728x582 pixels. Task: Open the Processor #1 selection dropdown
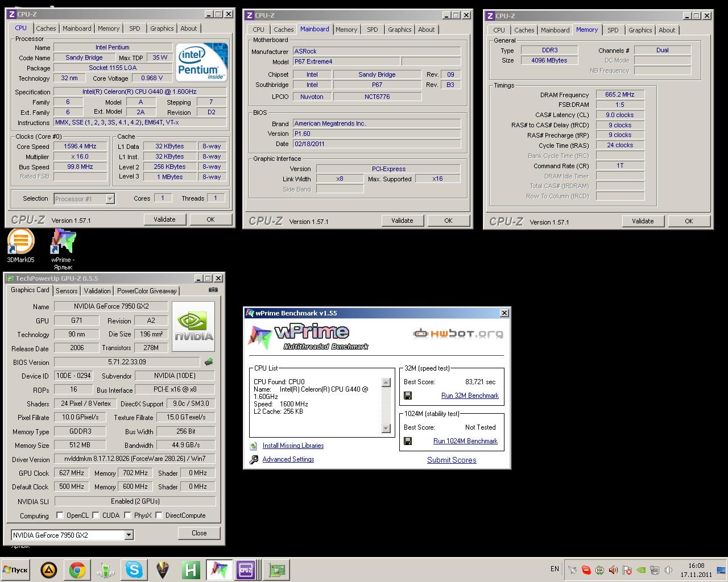coord(110,199)
